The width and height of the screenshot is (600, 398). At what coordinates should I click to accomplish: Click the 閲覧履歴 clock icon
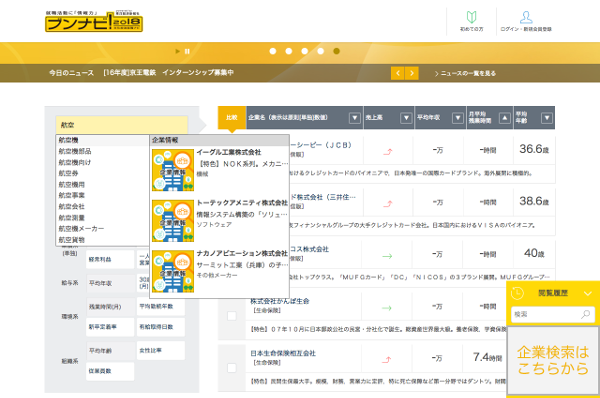517,293
